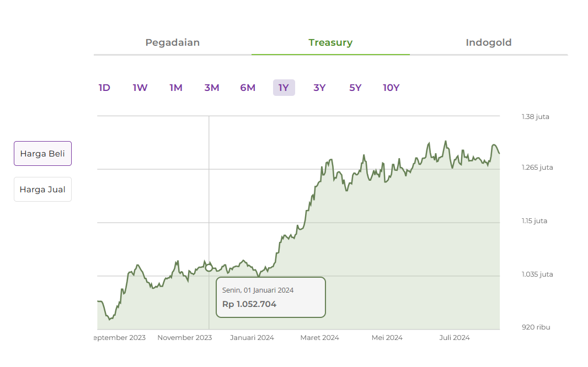Screen dimensions: 588x367
Task: Open the Indogold tab
Action: pyautogui.click(x=489, y=42)
